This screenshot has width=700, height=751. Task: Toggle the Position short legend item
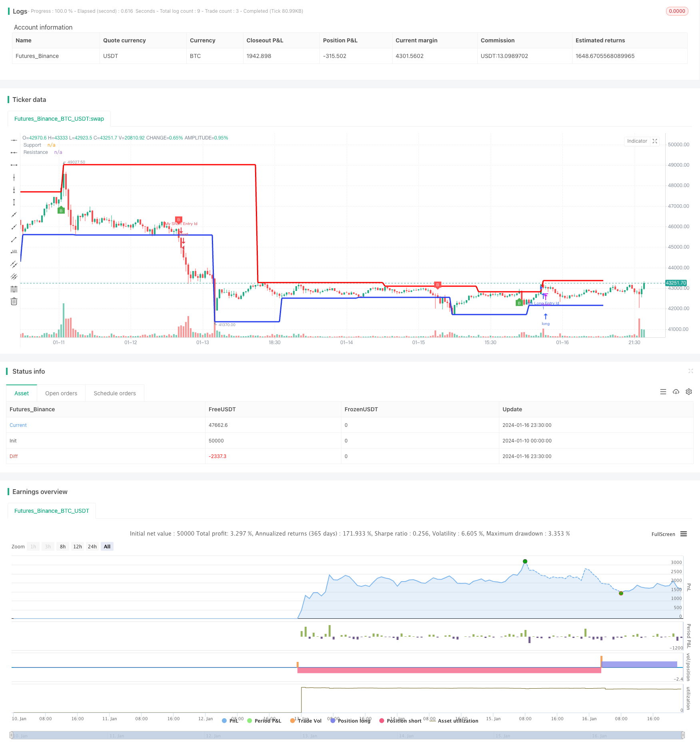tap(400, 721)
